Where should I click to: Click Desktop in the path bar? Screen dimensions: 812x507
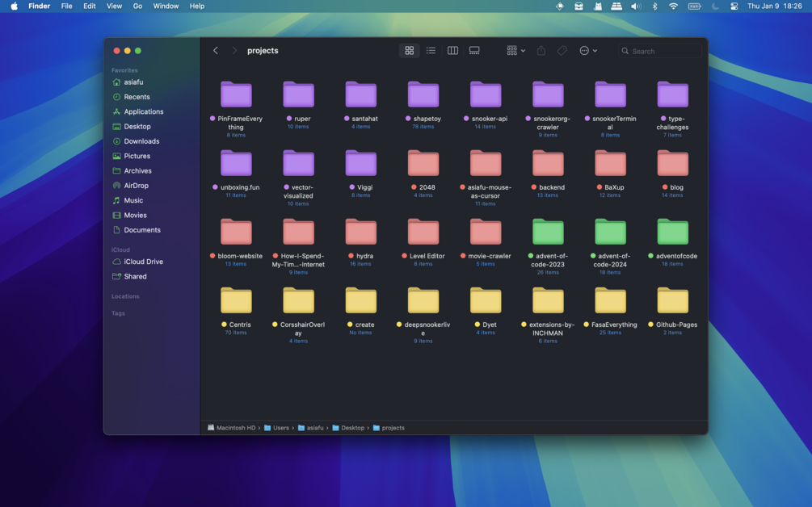click(348, 428)
